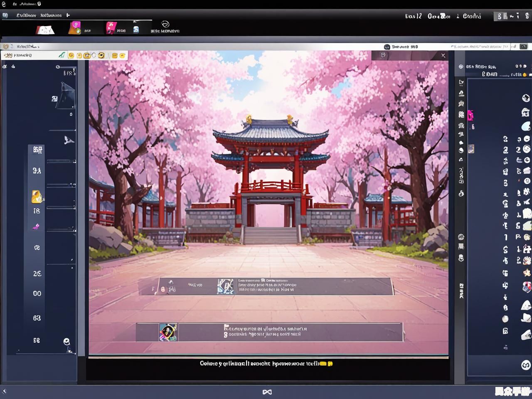532x399 pixels.
Task: Click the small blue document icon in top toolbar
Action: (x=136, y=30)
